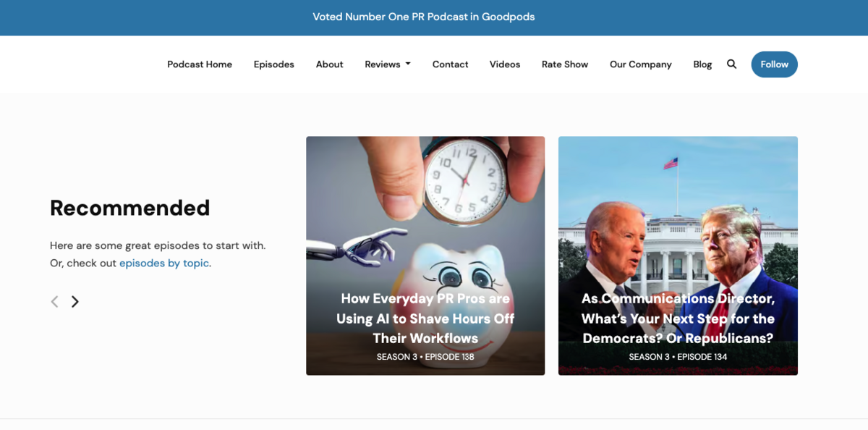Open the Contact page

coord(450,64)
